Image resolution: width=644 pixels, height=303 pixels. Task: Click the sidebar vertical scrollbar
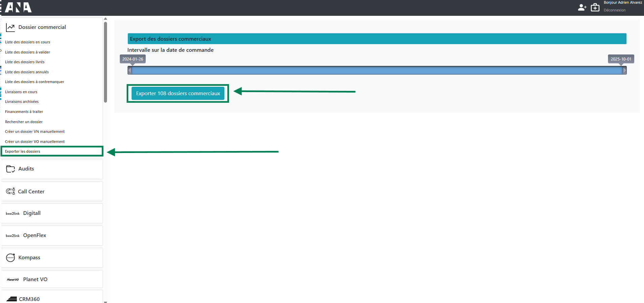click(x=105, y=62)
